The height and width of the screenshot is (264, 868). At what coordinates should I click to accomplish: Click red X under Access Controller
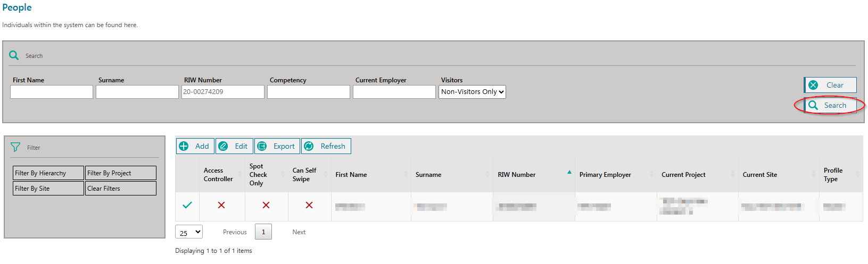[x=221, y=205]
